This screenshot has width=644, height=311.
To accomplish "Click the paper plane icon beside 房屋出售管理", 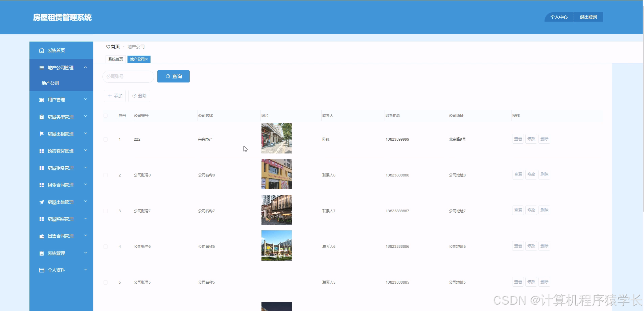I will [x=42, y=202].
